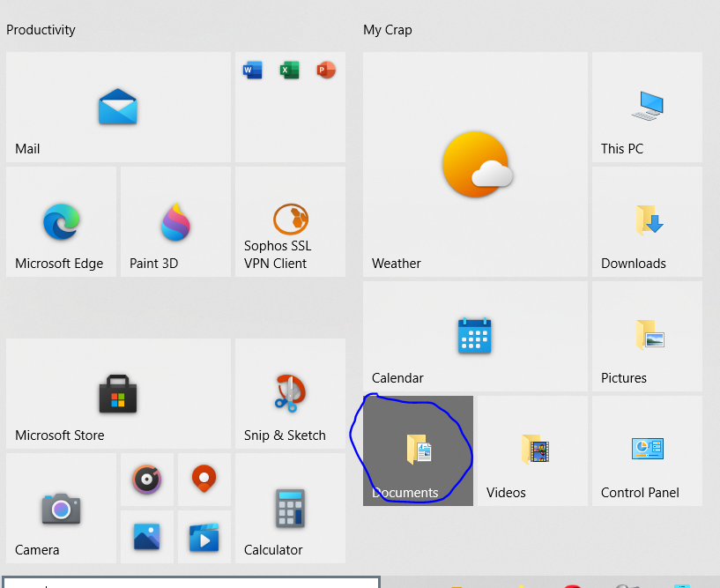The height and width of the screenshot is (588, 720).
Task: Open the Groove Music small tile
Action: [x=147, y=480]
